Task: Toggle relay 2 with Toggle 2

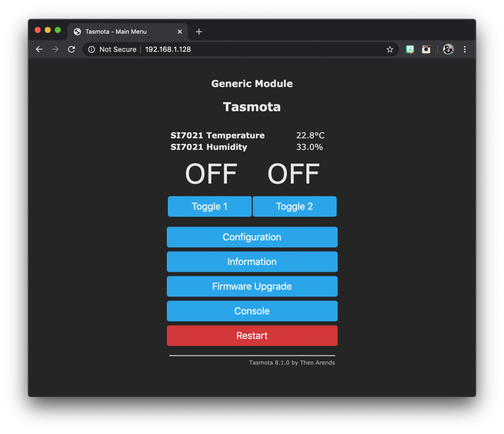Action: pyautogui.click(x=294, y=206)
